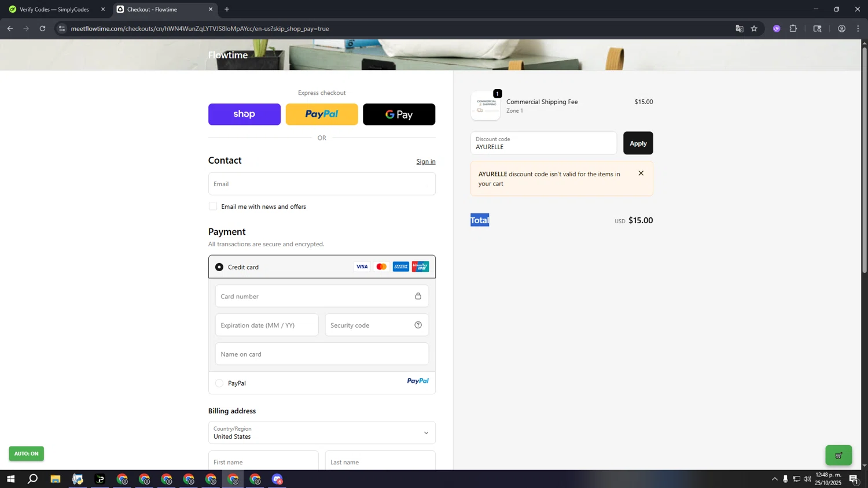Click the Flowtime store logo
Screen dimensions: 868x488
tap(228, 55)
